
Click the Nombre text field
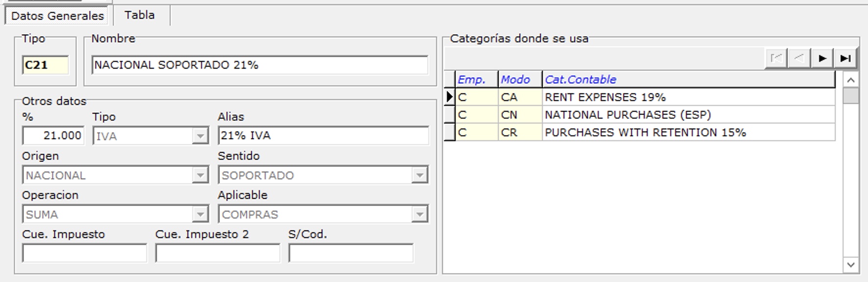coord(260,65)
